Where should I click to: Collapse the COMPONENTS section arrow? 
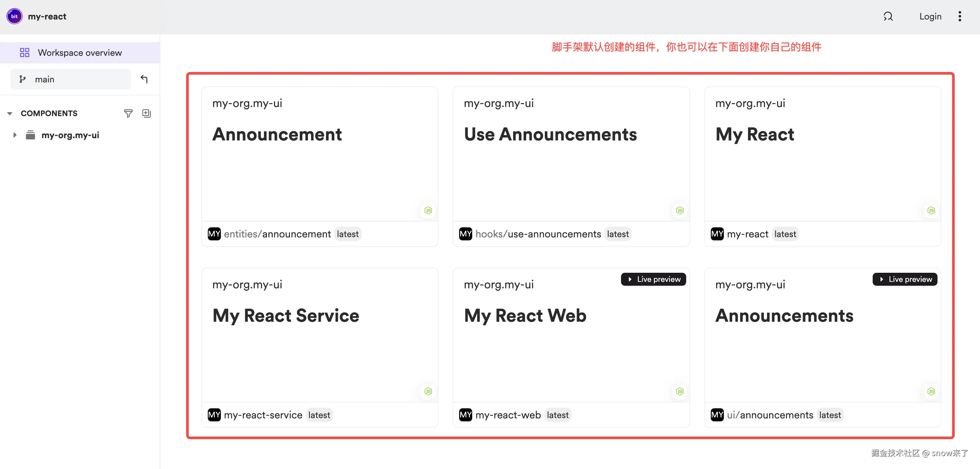(10, 113)
